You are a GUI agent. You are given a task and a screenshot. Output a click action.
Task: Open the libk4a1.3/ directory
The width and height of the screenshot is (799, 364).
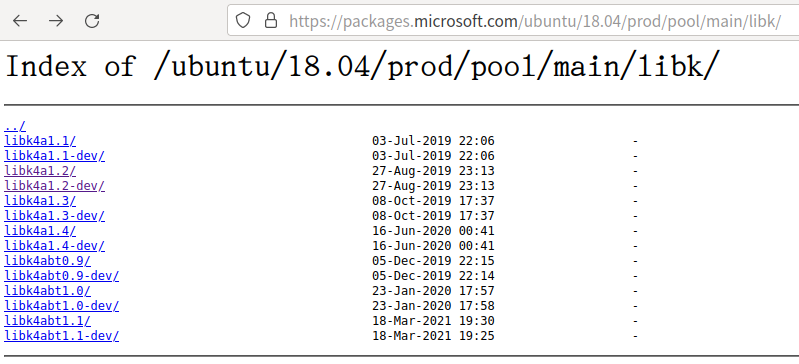[40, 201]
